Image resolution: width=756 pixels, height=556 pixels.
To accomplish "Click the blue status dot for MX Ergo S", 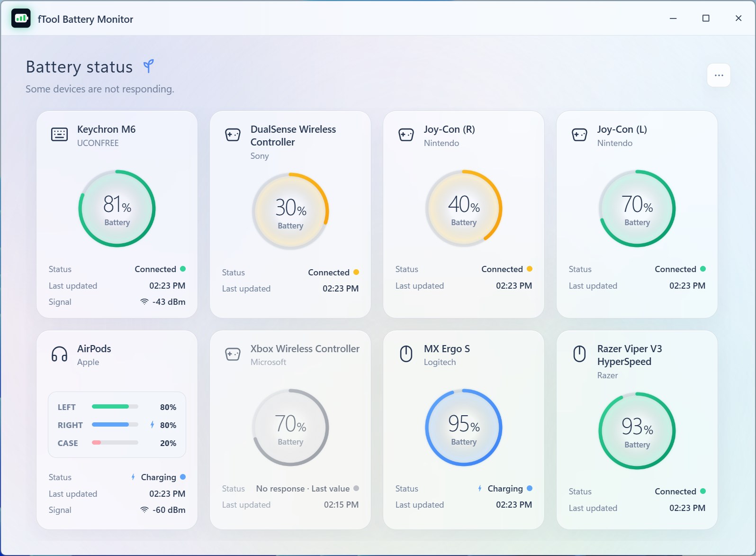I will [x=530, y=488].
